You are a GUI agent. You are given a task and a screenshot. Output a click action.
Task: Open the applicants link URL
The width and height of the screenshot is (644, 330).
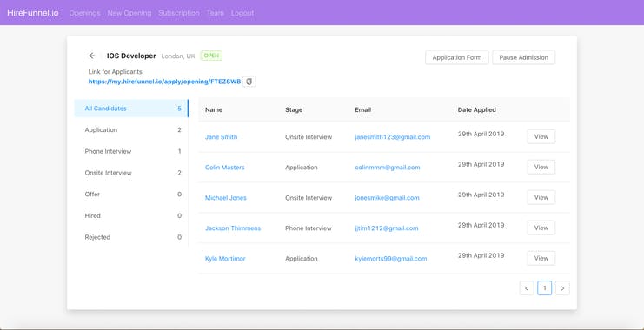165,82
